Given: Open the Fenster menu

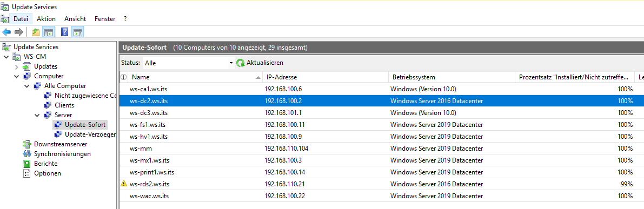Looking at the screenshot, I should pos(105,19).
